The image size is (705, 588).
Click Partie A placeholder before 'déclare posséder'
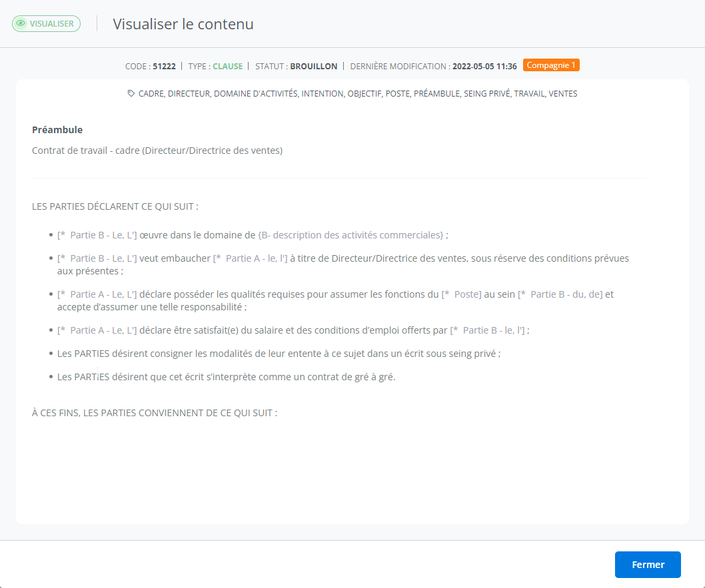pos(97,294)
